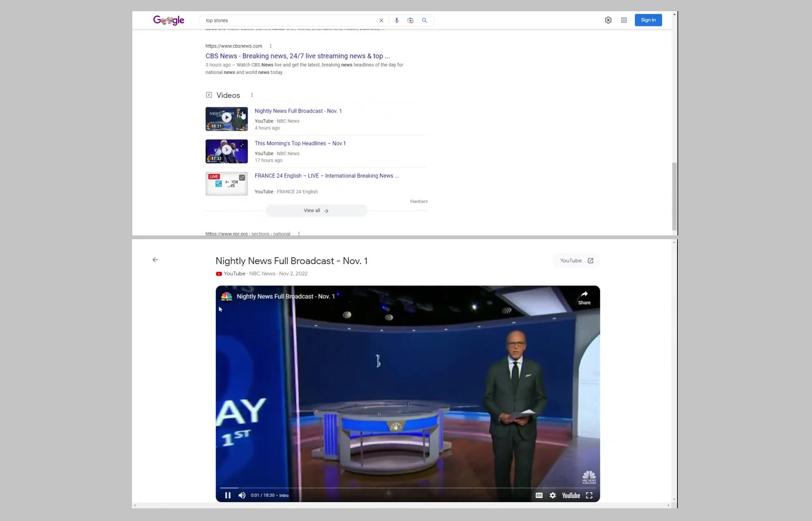This screenshot has height=521, width=812.
Task: Open the CBS News Breaking news link
Action: click(x=297, y=56)
